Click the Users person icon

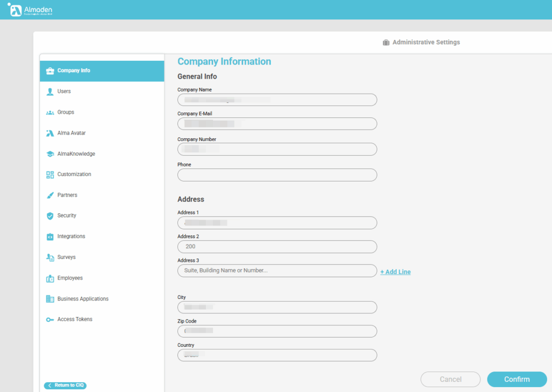(50, 92)
